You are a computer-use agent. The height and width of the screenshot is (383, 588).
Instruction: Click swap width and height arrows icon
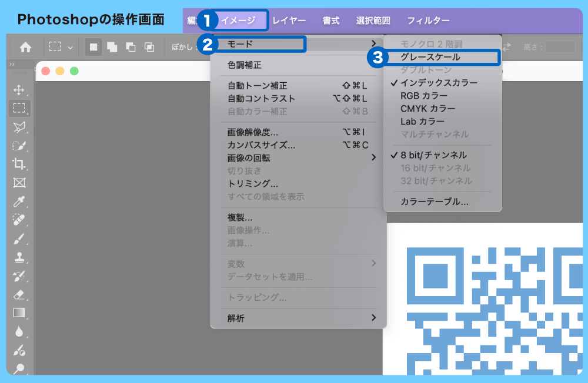point(507,47)
